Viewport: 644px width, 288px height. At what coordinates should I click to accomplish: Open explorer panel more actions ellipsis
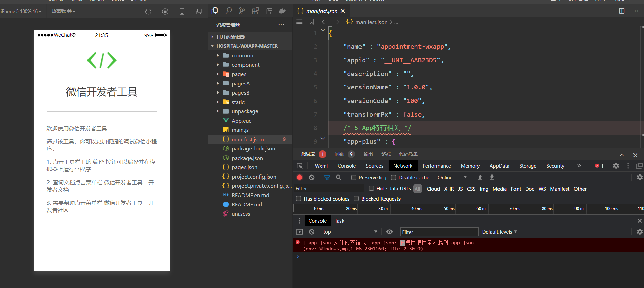281,24
